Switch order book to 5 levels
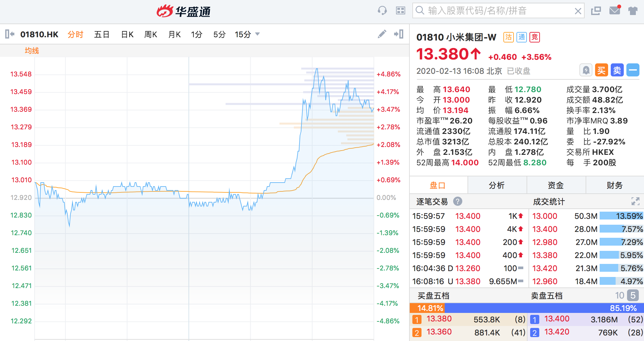 [x=633, y=296]
